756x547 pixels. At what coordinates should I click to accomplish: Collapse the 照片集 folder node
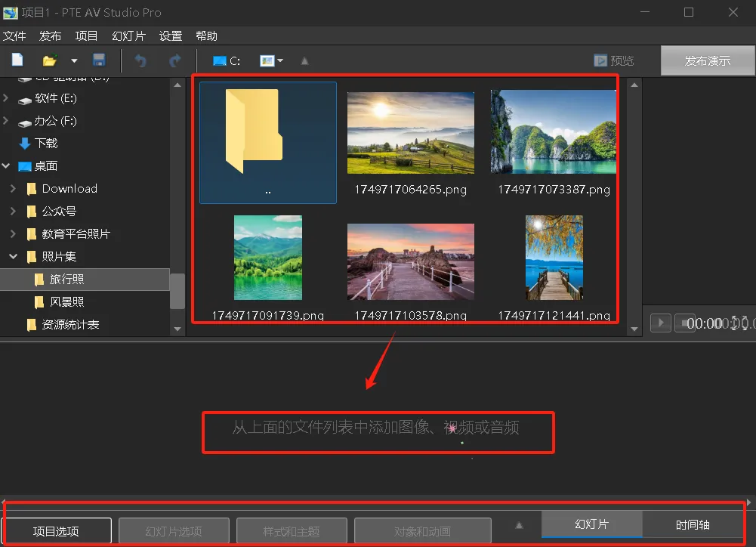pyautogui.click(x=13, y=257)
